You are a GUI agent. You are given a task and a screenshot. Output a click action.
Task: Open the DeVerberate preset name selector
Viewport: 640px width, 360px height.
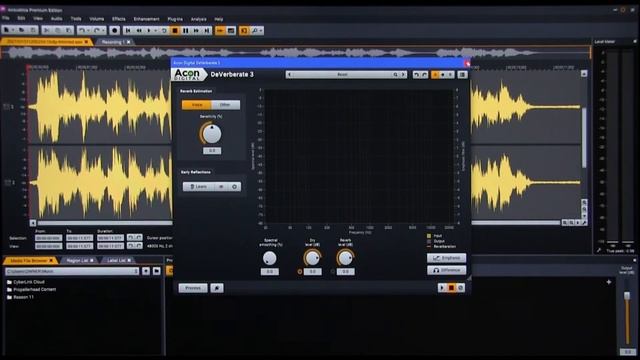point(342,75)
